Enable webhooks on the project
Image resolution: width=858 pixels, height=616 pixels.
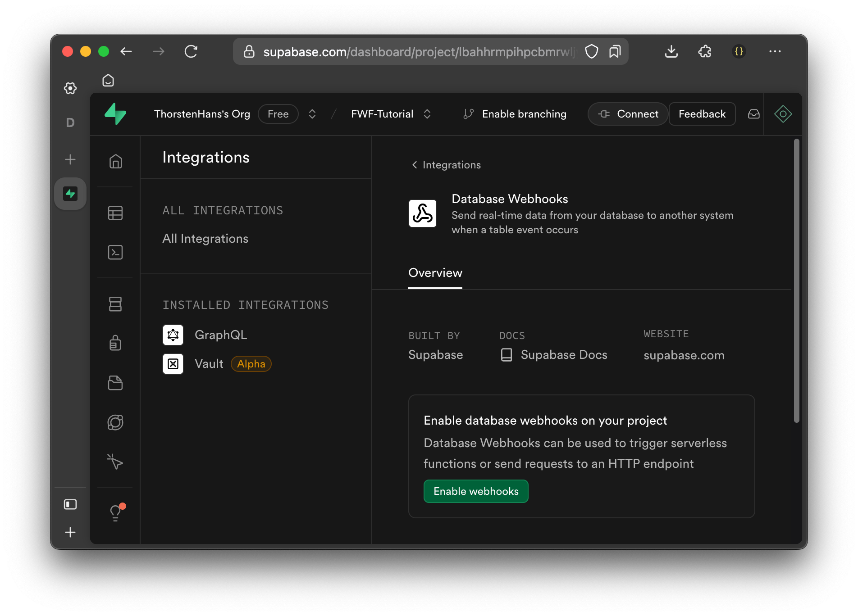point(476,491)
